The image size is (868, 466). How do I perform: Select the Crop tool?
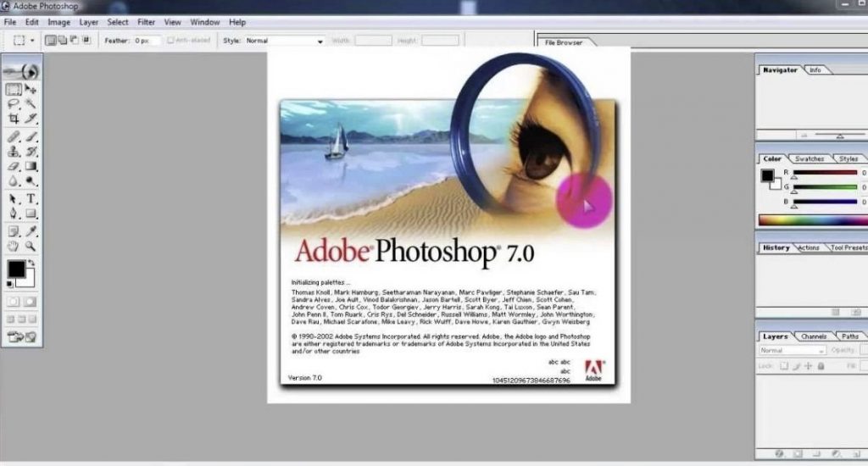(14, 119)
